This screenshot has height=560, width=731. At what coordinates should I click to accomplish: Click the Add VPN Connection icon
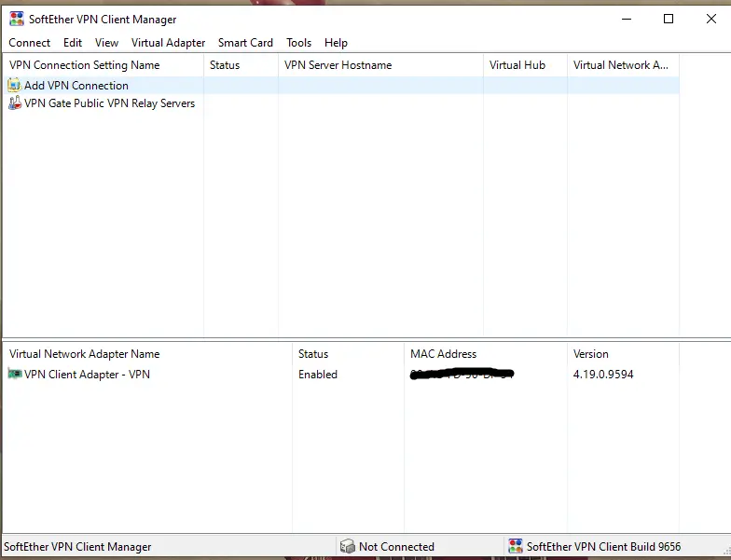(x=15, y=86)
